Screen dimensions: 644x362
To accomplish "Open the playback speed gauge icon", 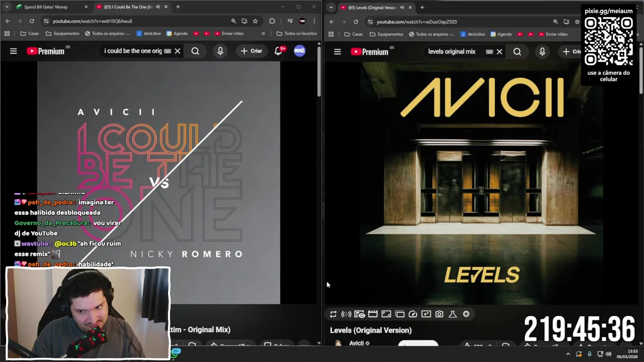I will [x=413, y=314].
